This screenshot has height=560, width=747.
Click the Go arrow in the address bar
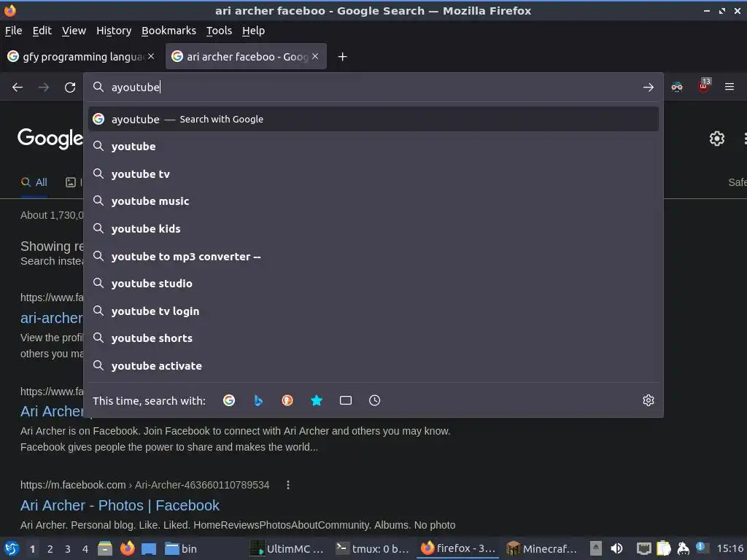pos(648,87)
